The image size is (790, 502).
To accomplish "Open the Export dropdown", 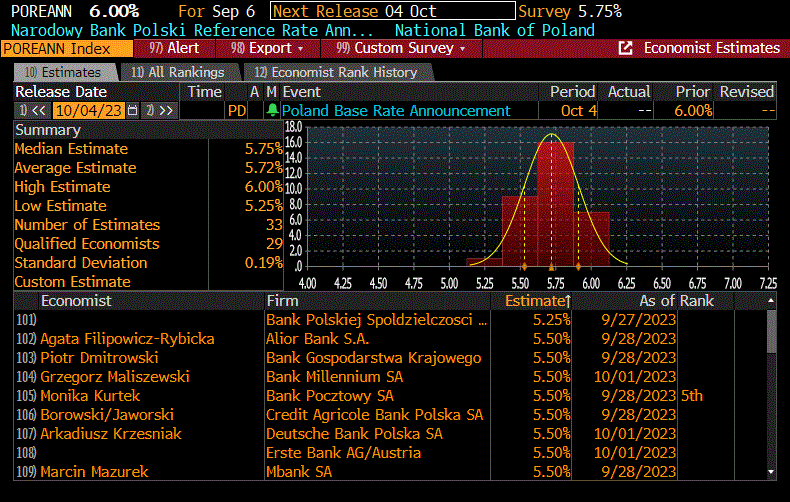I will coord(268,48).
